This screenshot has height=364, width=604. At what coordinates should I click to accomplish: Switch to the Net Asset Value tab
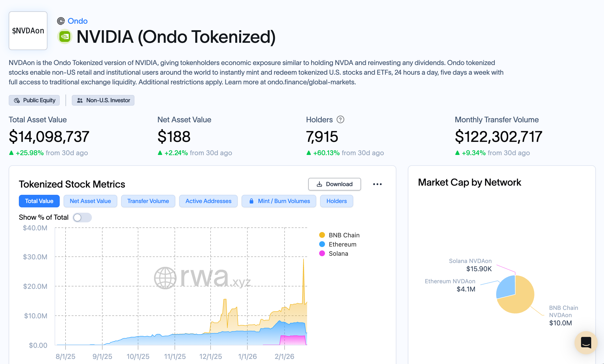point(90,201)
